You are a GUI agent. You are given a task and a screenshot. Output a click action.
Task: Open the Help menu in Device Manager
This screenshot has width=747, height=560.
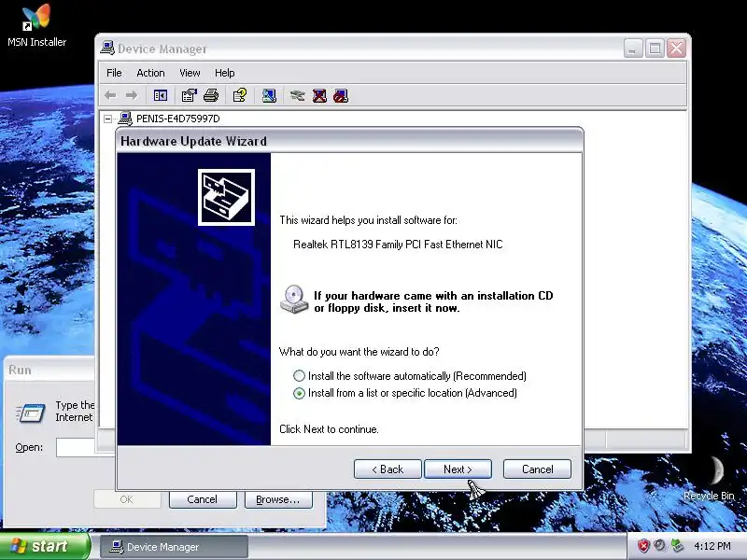click(x=224, y=73)
